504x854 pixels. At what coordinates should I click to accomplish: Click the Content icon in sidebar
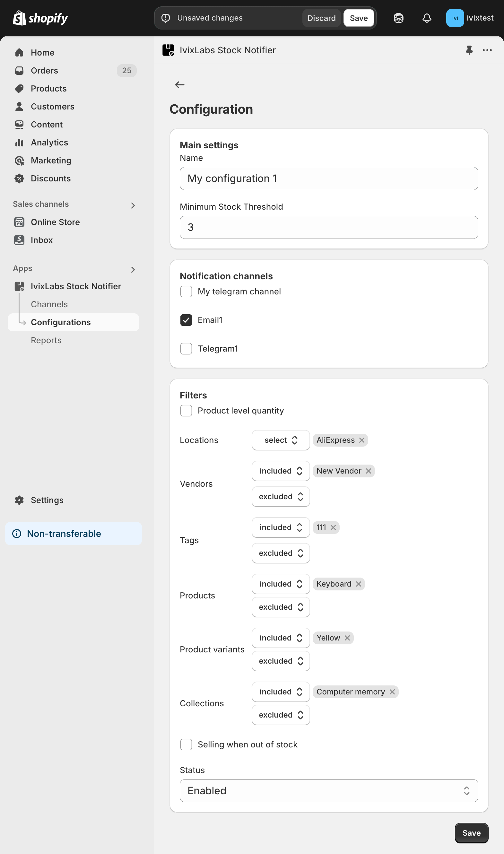[19, 125]
